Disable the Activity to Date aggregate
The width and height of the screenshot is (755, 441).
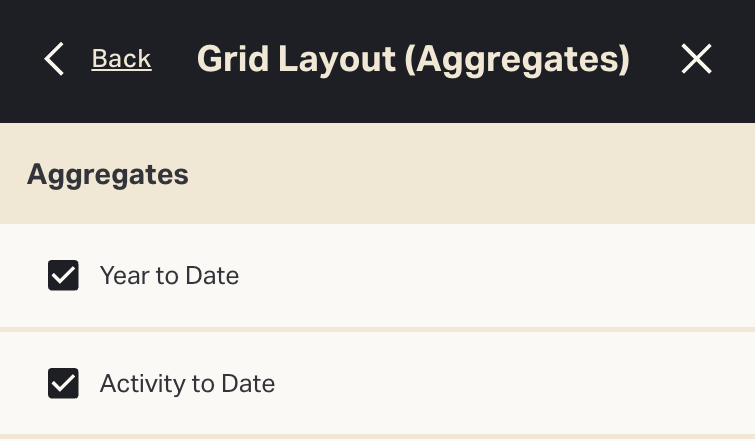63,383
